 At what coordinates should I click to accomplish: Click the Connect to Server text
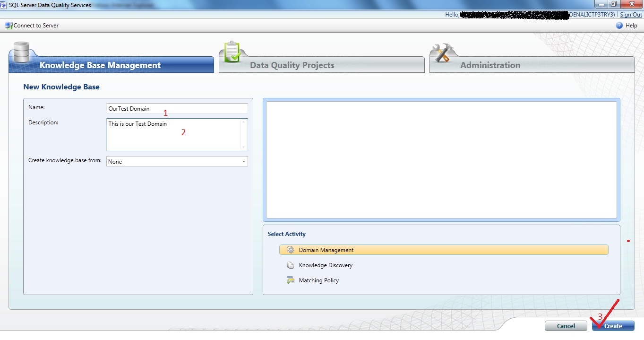click(36, 26)
